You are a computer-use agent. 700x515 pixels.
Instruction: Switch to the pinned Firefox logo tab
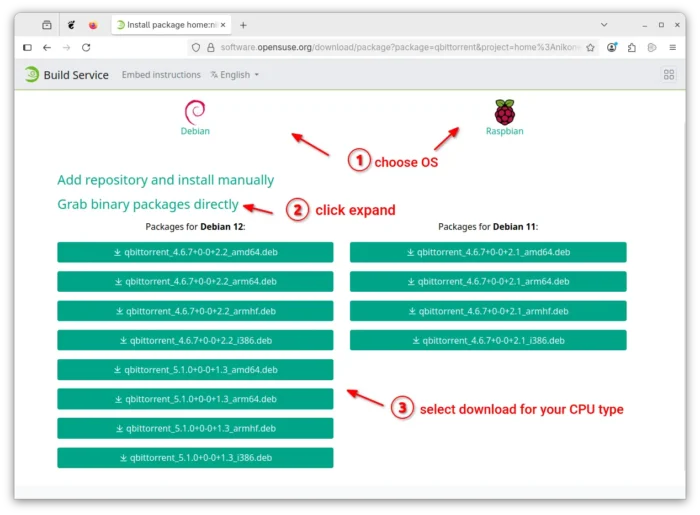click(93, 25)
